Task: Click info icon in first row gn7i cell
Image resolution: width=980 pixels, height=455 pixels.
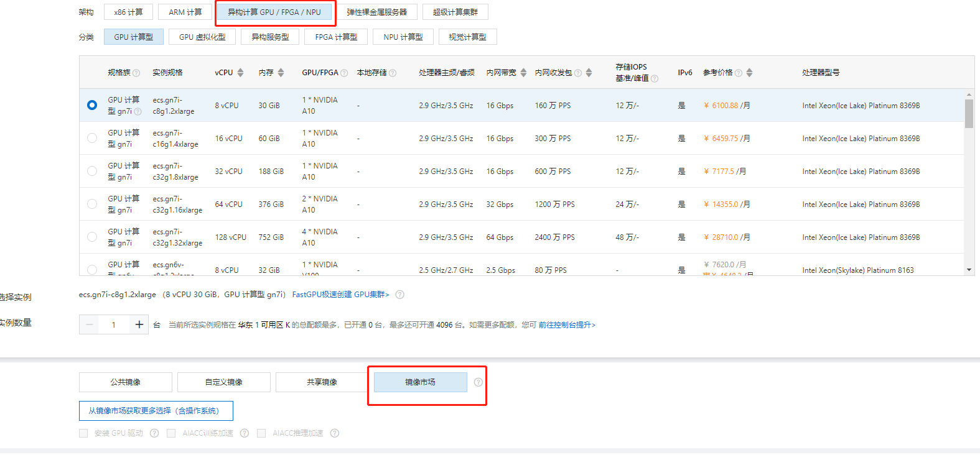Action: tap(138, 111)
